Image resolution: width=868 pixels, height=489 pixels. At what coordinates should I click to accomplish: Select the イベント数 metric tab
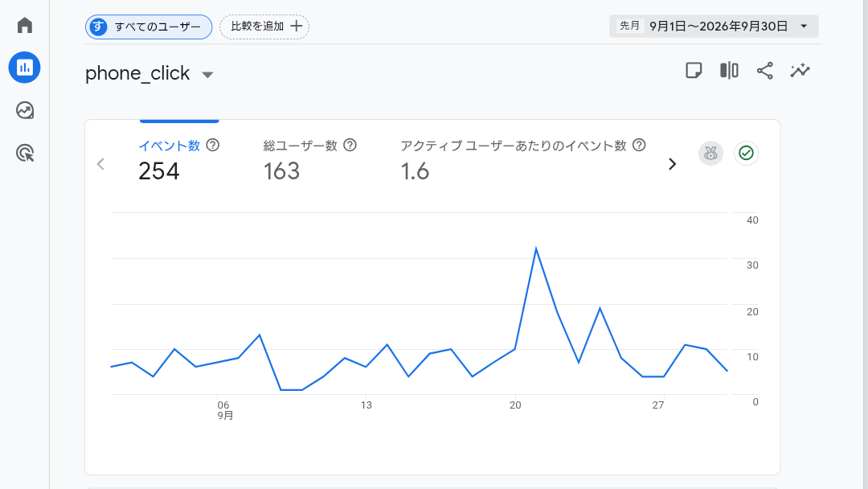pyautogui.click(x=178, y=160)
